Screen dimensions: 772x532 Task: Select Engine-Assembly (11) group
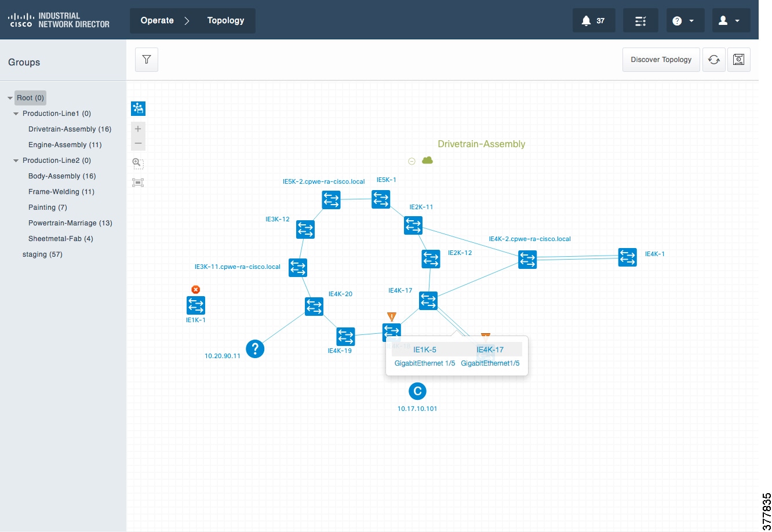click(65, 145)
